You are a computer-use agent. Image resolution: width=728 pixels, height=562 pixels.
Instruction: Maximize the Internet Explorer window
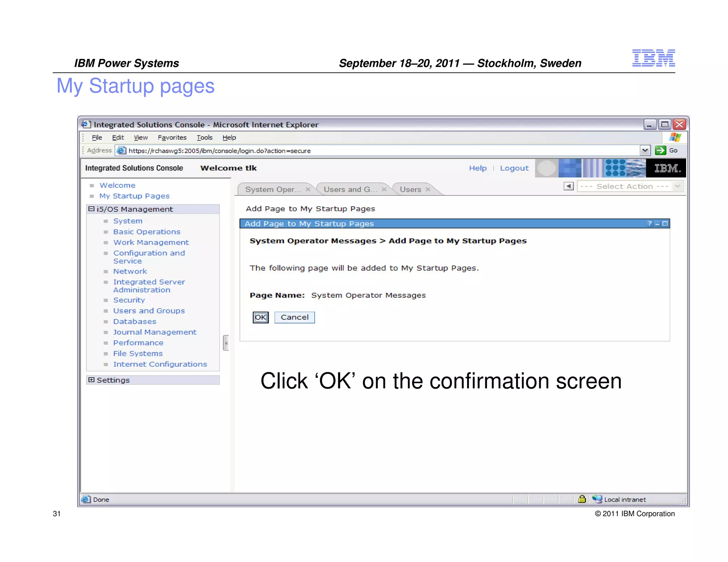tap(664, 124)
